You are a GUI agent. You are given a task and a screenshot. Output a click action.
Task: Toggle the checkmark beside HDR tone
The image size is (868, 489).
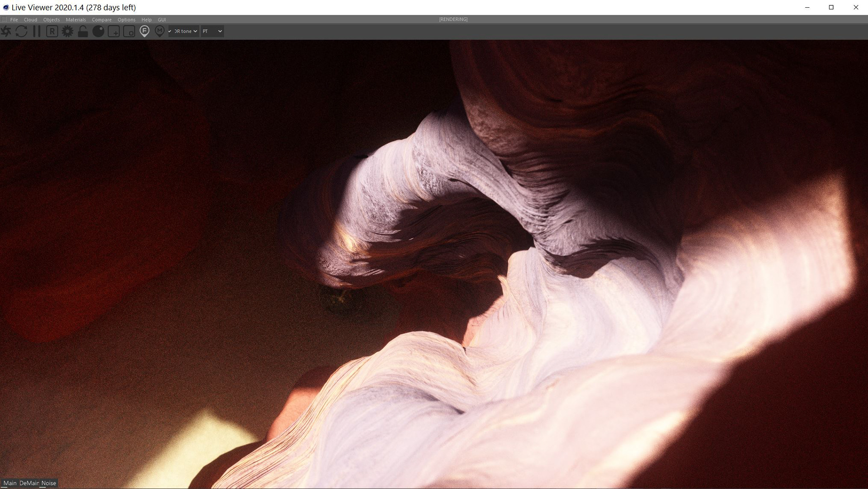coord(170,31)
